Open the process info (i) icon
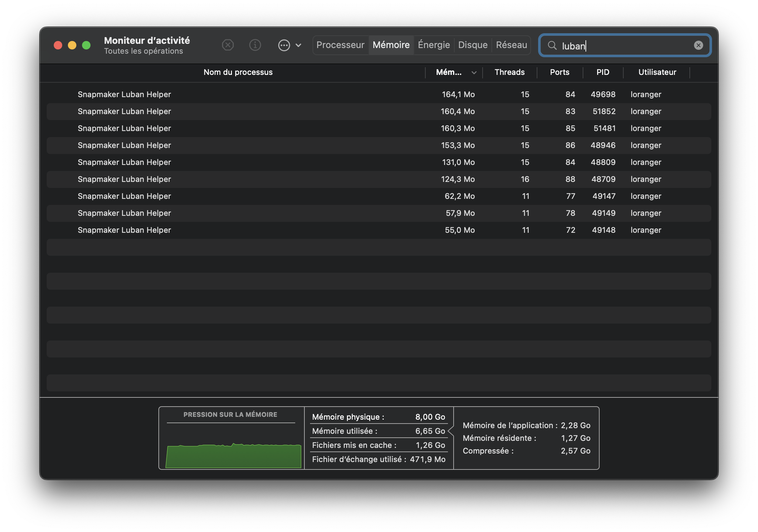This screenshot has height=532, width=758. (255, 45)
